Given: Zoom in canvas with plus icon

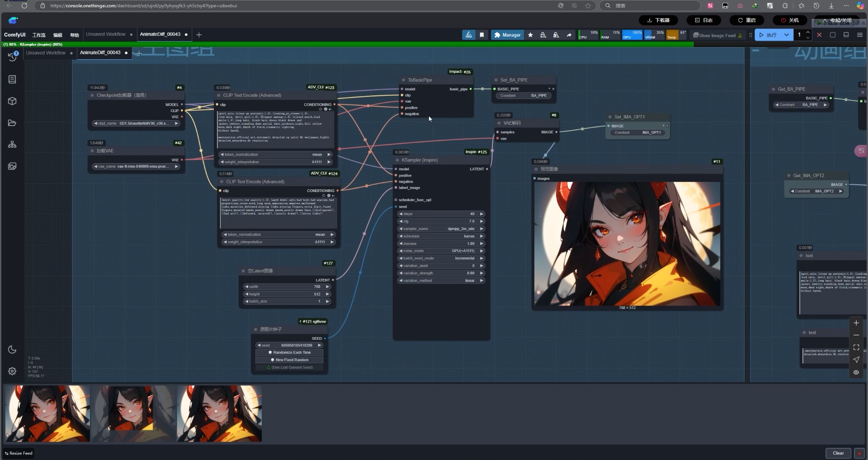Looking at the screenshot, I should coord(856,323).
